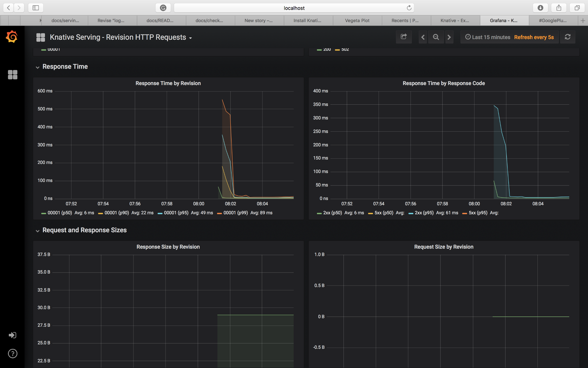Open the dashboard title dropdown
This screenshot has width=588, height=368.
coord(190,38)
